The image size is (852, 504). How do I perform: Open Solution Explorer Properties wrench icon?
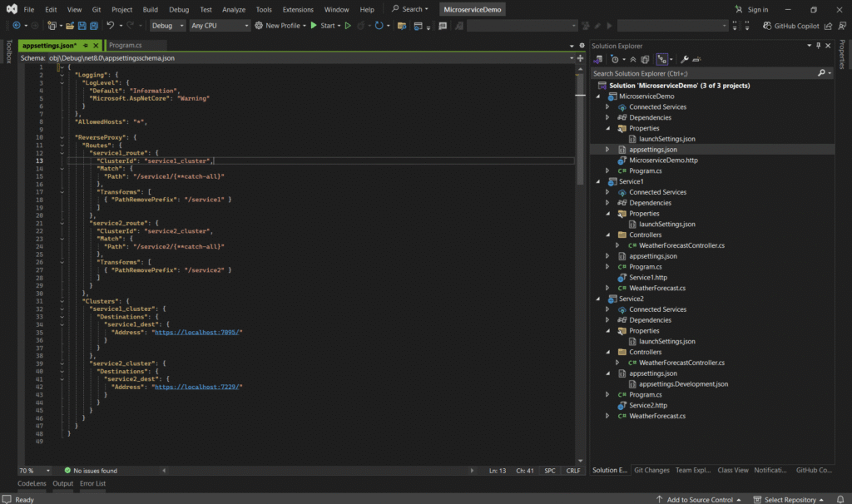(684, 59)
